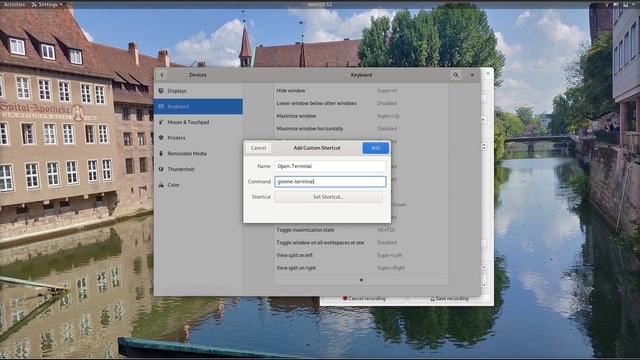Click the Printers icon in sidebar
This screenshot has height=360, width=640.
click(161, 138)
